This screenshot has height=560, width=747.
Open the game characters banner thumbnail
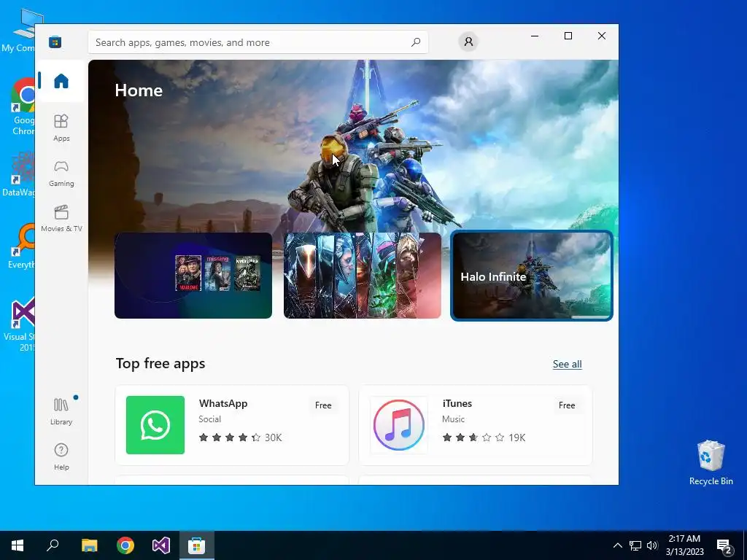(x=362, y=275)
